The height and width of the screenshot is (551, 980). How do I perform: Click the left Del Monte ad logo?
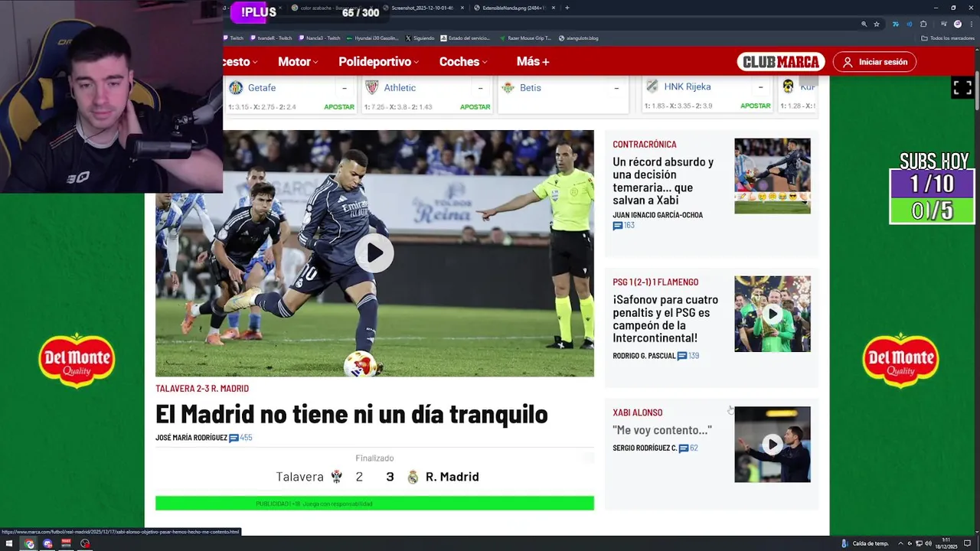point(77,360)
